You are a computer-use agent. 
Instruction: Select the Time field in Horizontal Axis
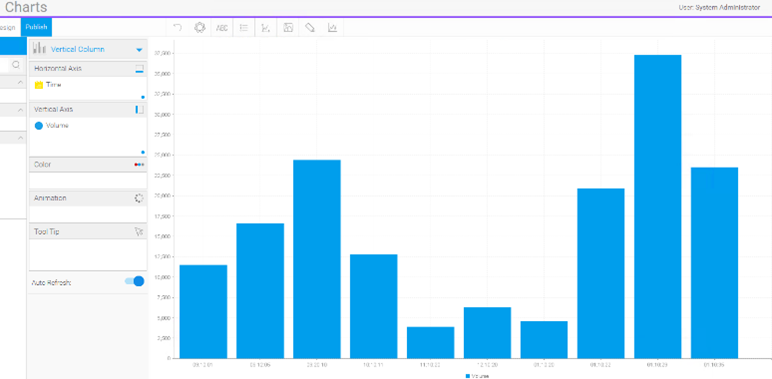(x=48, y=85)
